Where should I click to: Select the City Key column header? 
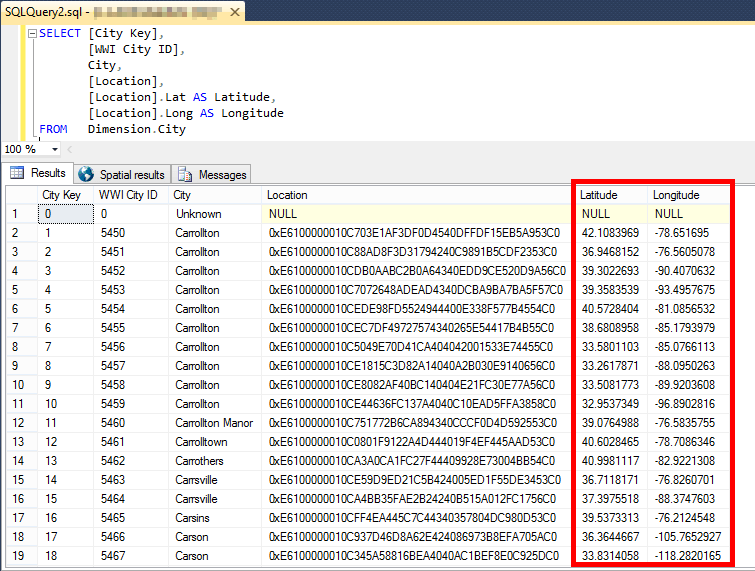click(x=66, y=195)
